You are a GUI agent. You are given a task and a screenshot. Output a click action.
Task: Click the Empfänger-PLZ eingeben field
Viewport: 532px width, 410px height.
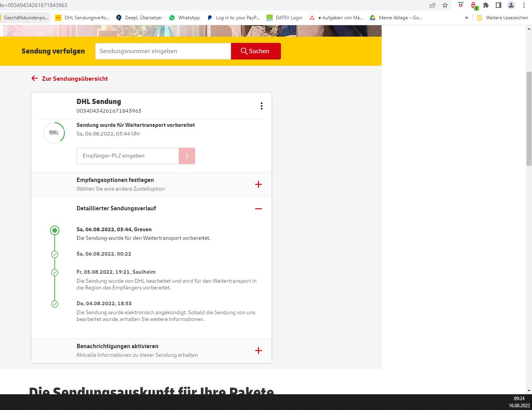(127, 156)
